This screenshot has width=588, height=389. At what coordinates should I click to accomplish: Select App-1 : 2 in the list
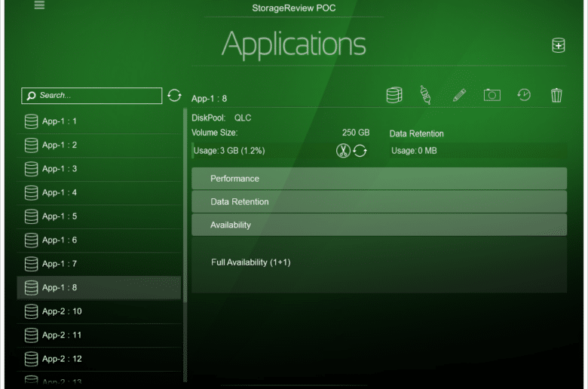99,145
